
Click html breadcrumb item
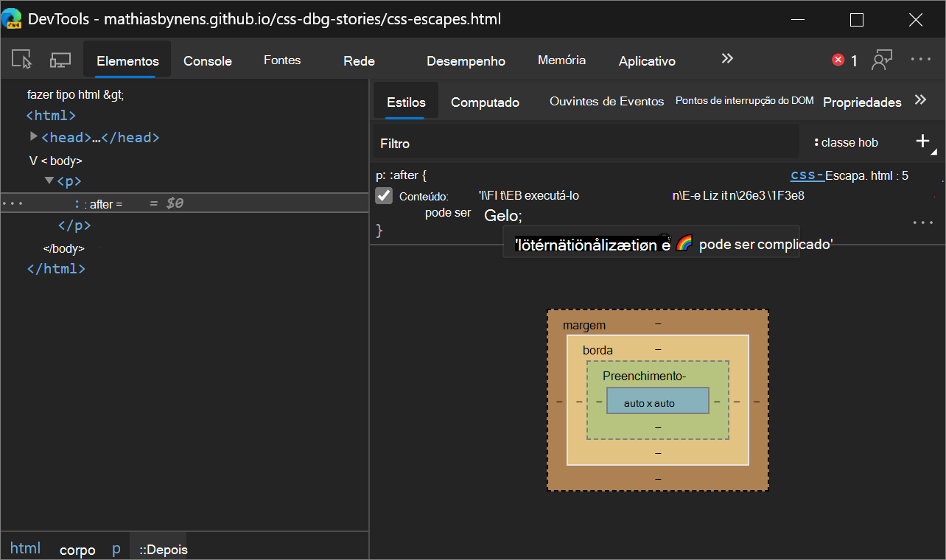point(26,548)
